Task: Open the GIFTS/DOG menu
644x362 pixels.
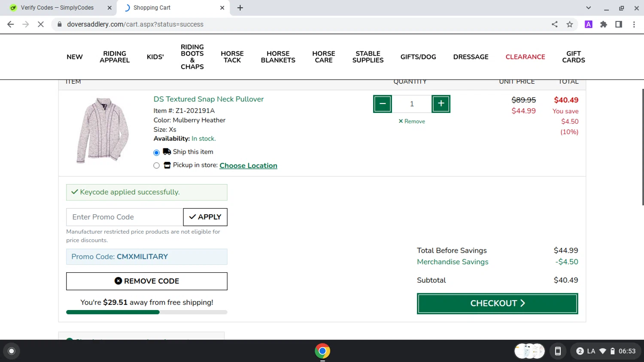Action: (418, 57)
